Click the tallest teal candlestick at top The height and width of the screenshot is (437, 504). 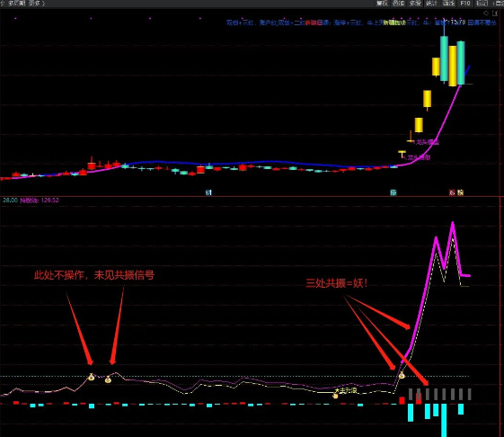point(444,58)
